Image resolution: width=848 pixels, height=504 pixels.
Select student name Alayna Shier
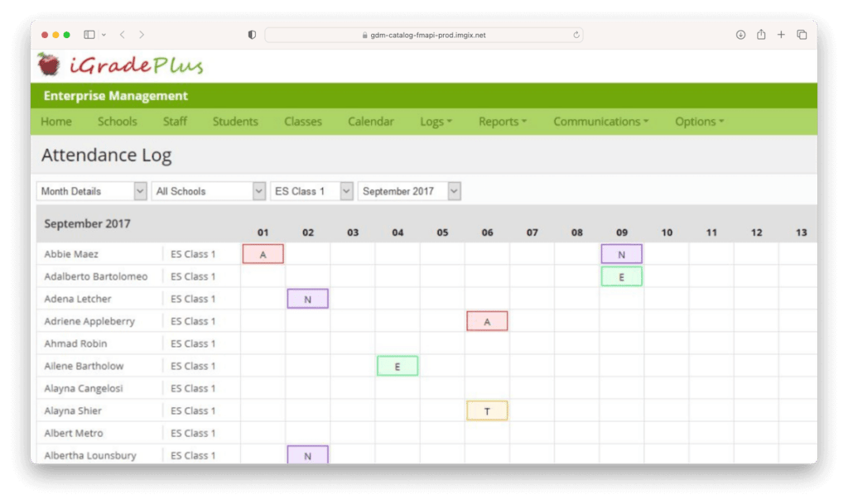(x=73, y=411)
